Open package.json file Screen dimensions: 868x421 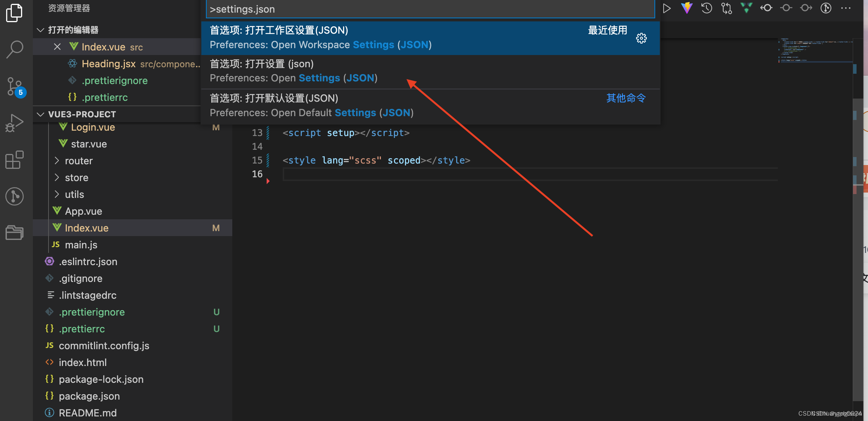133,396
